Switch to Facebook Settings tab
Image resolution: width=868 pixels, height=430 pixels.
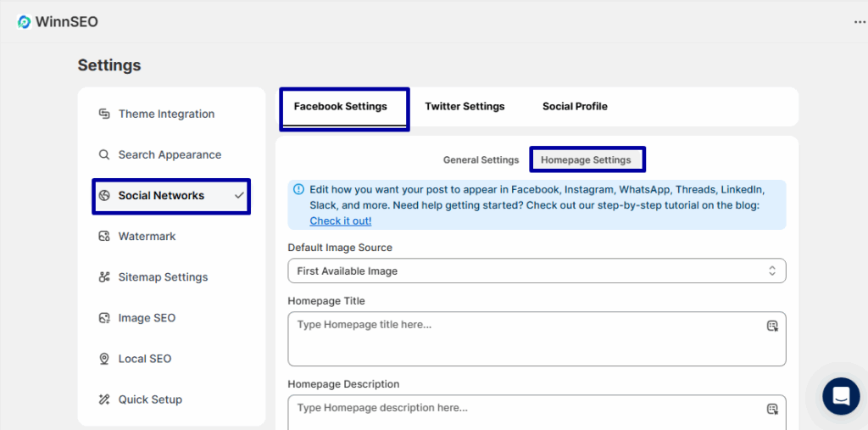[x=344, y=107]
